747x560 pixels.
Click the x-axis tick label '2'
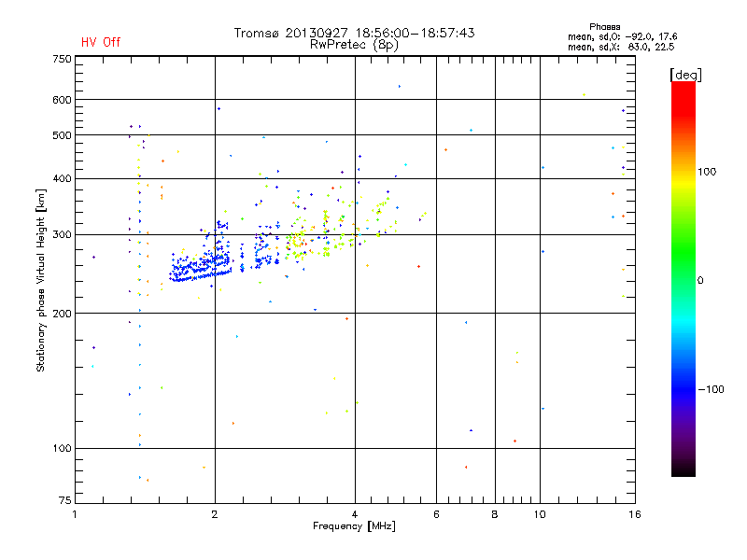click(215, 514)
